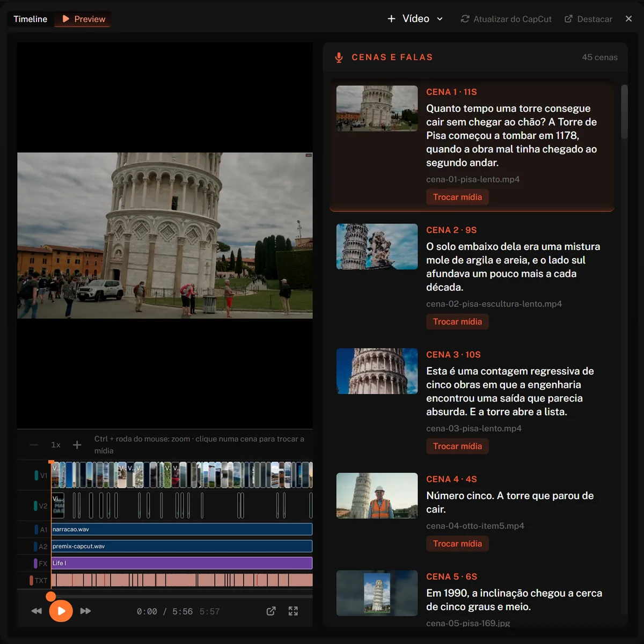
Task: Click the video preview frame
Action: click(165, 236)
